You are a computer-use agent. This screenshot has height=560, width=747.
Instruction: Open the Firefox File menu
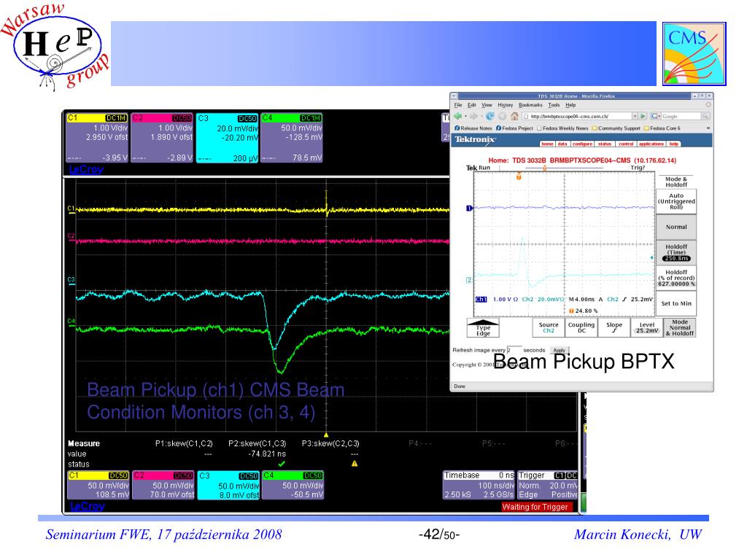click(458, 105)
